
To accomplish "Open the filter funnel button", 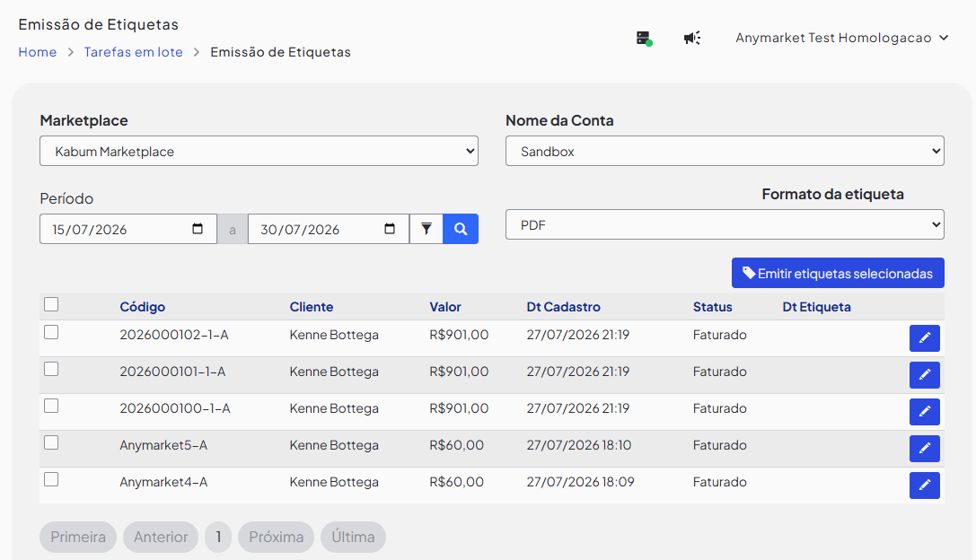I will pyautogui.click(x=426, y=229).
